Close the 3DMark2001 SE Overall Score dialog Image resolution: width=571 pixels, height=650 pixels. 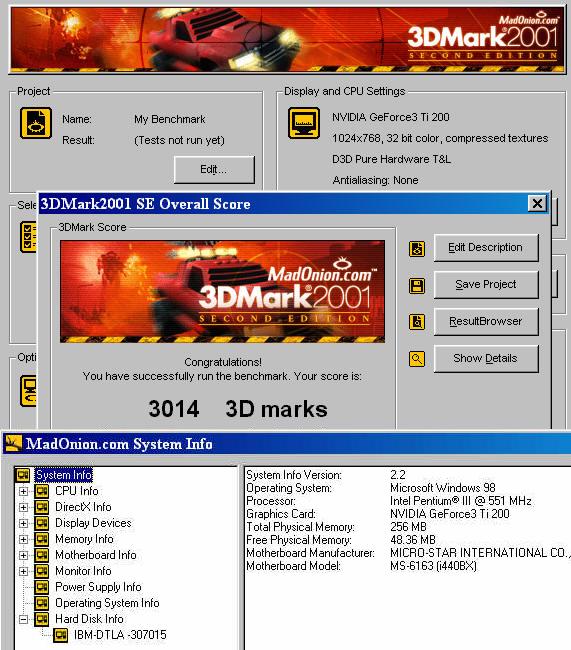pos(537,204)
